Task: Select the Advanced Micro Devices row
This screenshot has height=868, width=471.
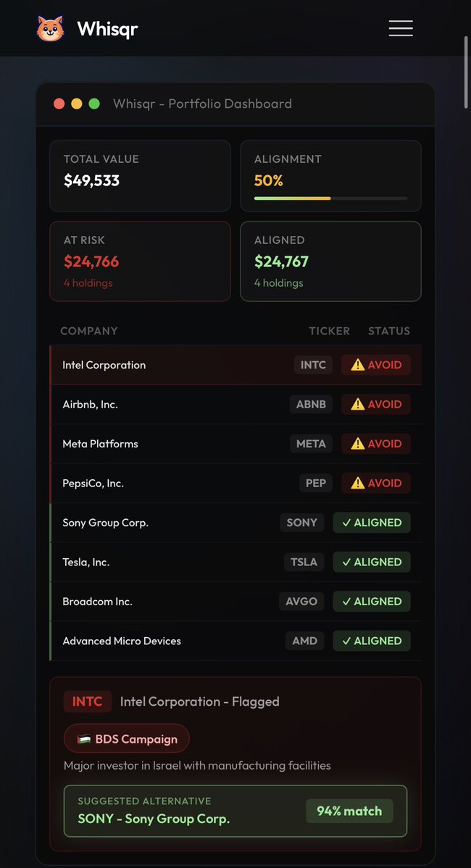Action: pos(236,641)
